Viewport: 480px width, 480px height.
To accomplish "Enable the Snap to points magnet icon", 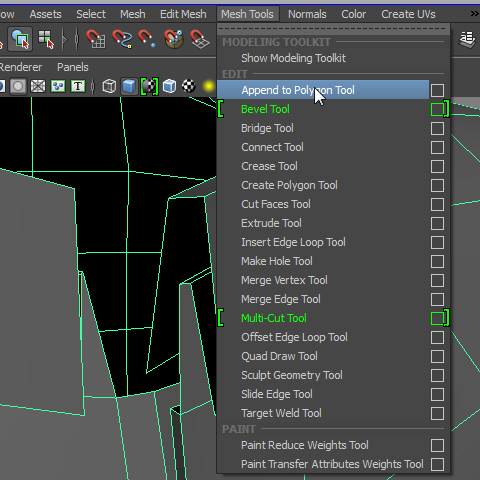I will [147, 39].
